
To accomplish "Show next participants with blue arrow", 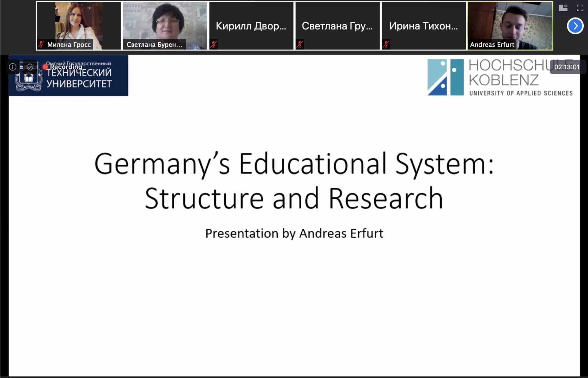I will coord(575,26).
